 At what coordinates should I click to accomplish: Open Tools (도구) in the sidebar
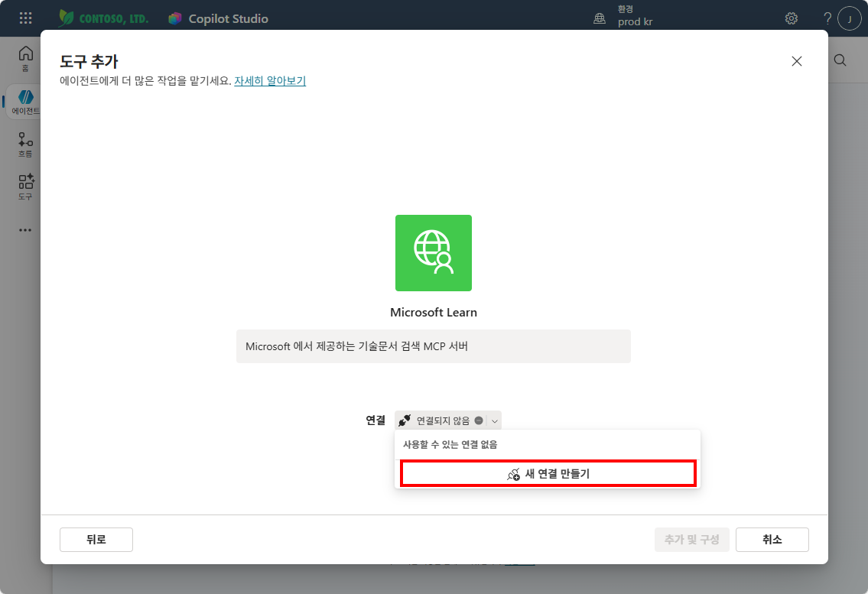pos(25,187)
